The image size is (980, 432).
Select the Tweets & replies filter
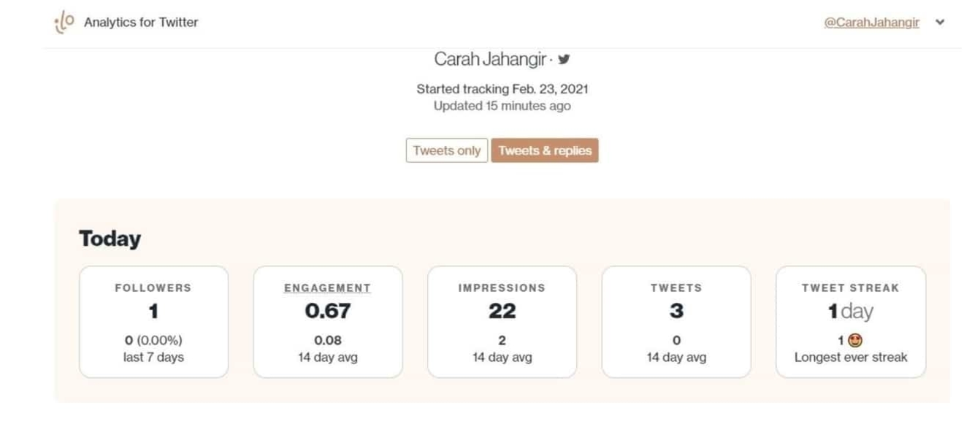(545, 150)
